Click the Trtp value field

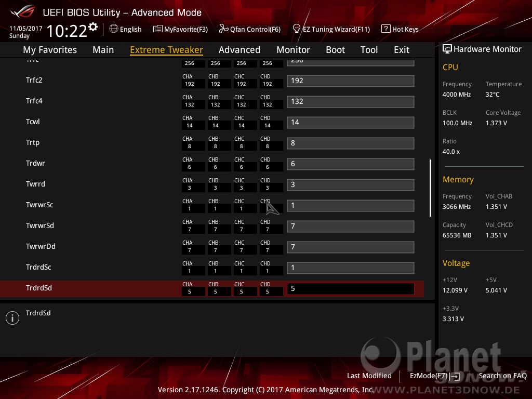[x=351, y=143]
